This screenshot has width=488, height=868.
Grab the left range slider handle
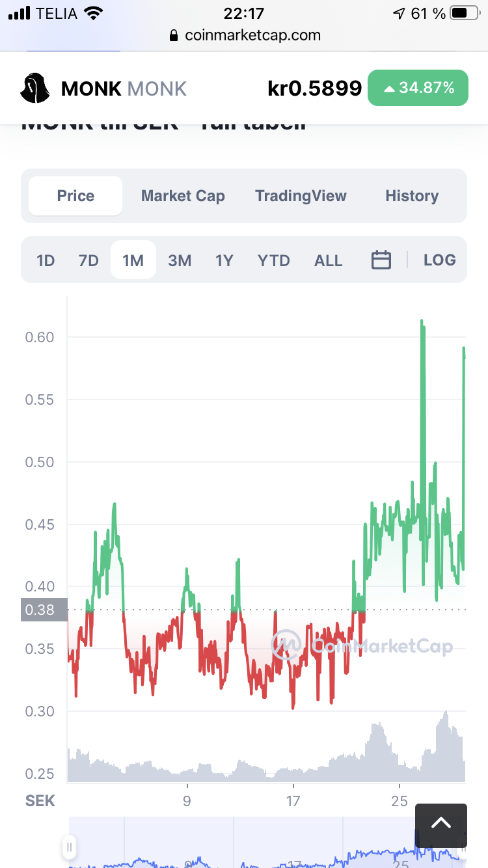click(69, 847)
